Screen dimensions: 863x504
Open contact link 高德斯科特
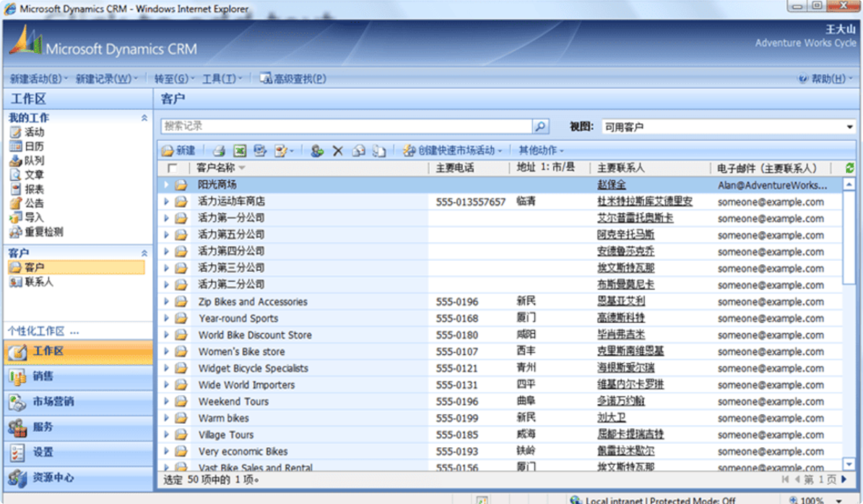coord(621,318)
